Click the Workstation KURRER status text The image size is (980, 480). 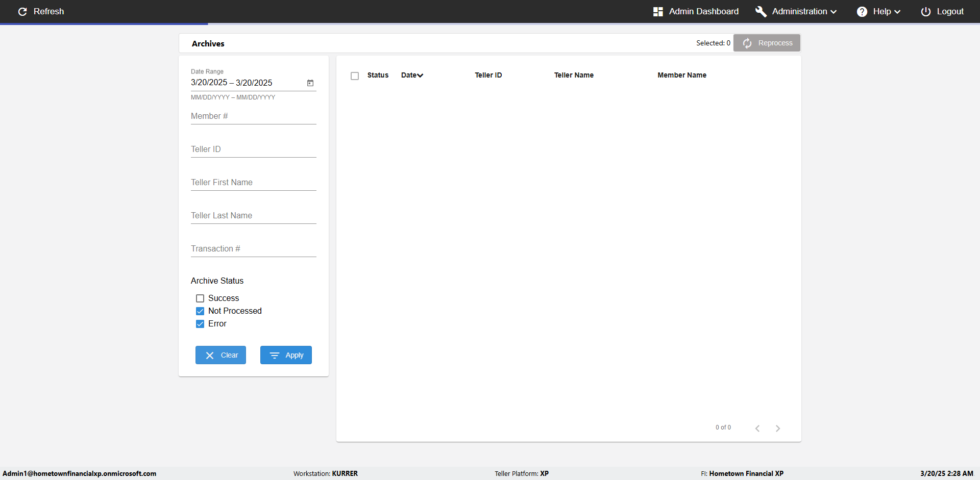326,473
